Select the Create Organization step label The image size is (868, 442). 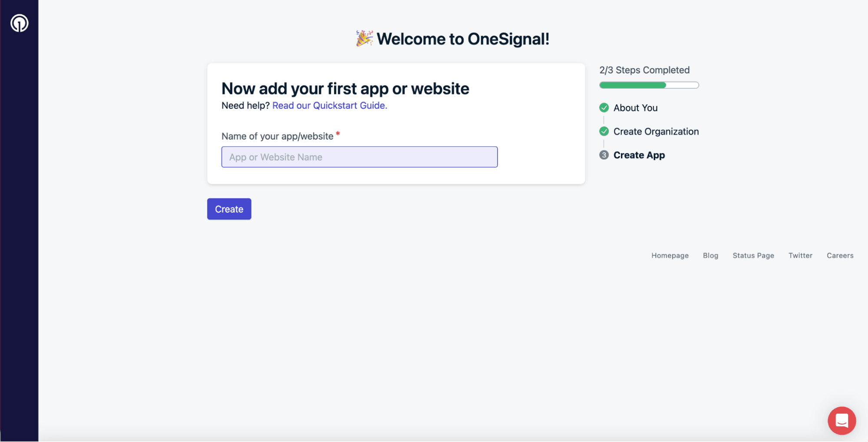tap(656, 132)
